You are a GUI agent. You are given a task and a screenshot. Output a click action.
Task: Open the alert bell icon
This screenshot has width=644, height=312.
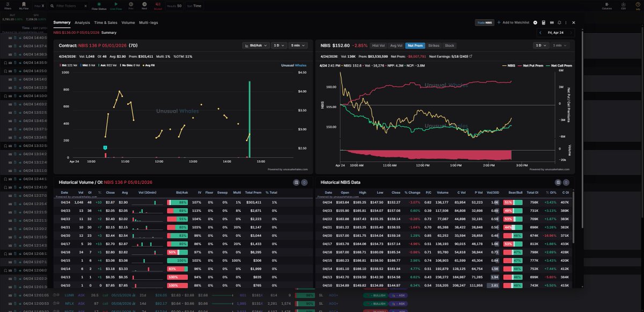(x=560, y=23)
